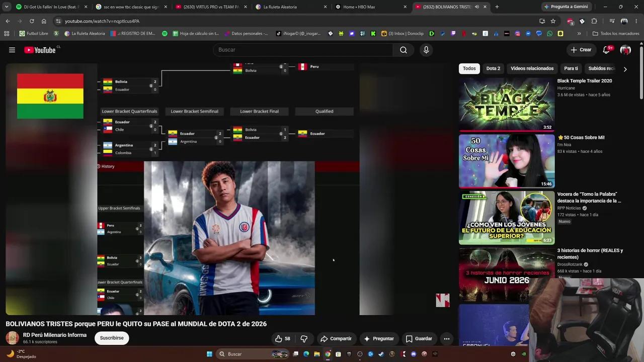Open the Spotify bookmark icon
Image resolution: width=644 pixels, height=362 pixels.
165,34
